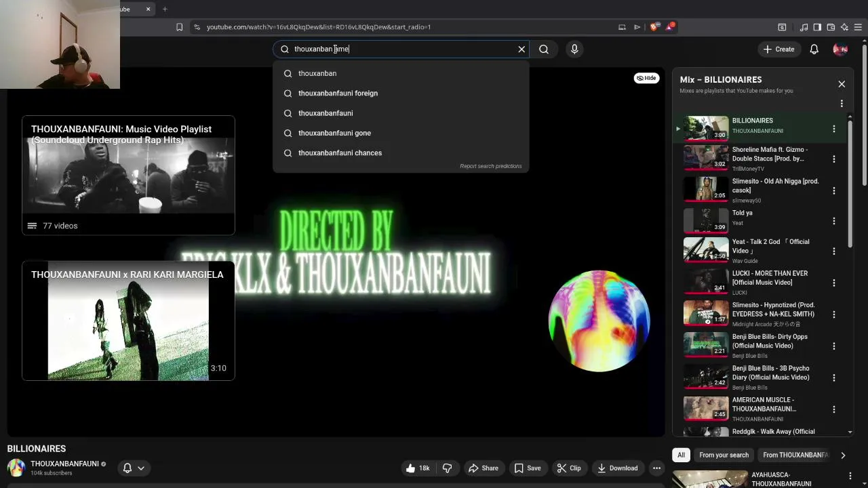Select suggestion 'thouxanbanfauni foreign'
Screen dimensions: 868x488
pos(401,93)
